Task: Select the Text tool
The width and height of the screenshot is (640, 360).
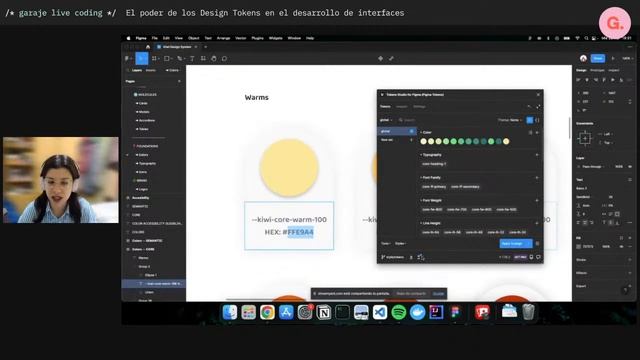Action: [x=192, y=58]
